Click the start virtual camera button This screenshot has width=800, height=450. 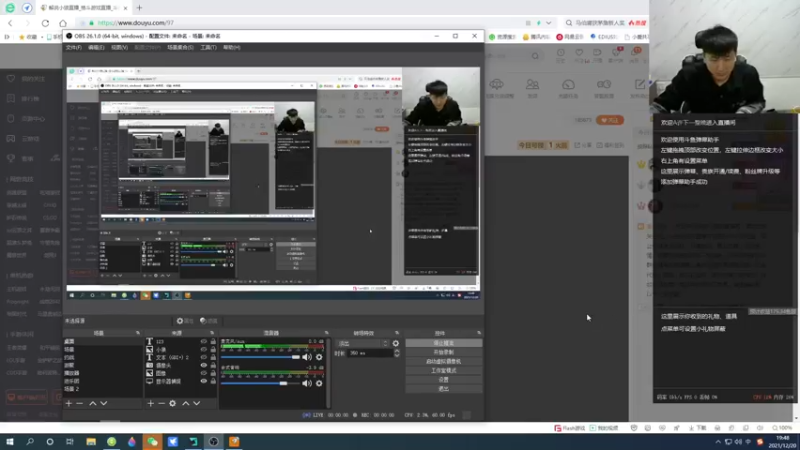pyautogui.click(x=443, y=362)
